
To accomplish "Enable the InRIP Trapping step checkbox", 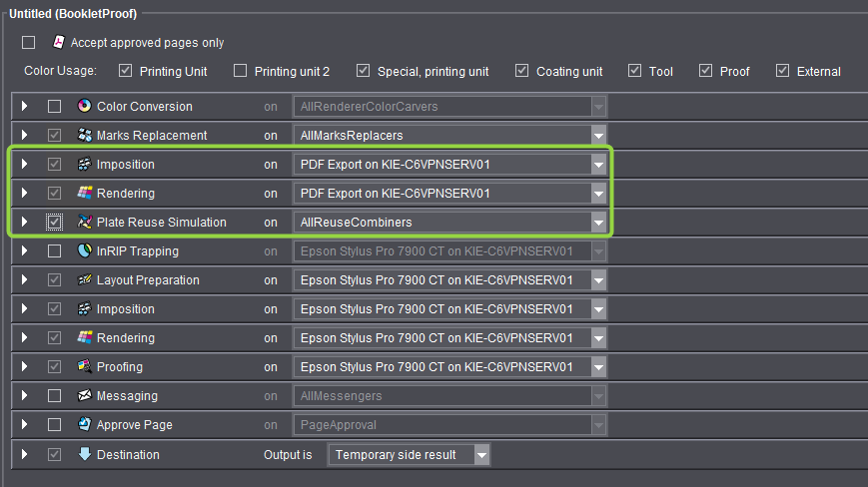I will point(54,251).
